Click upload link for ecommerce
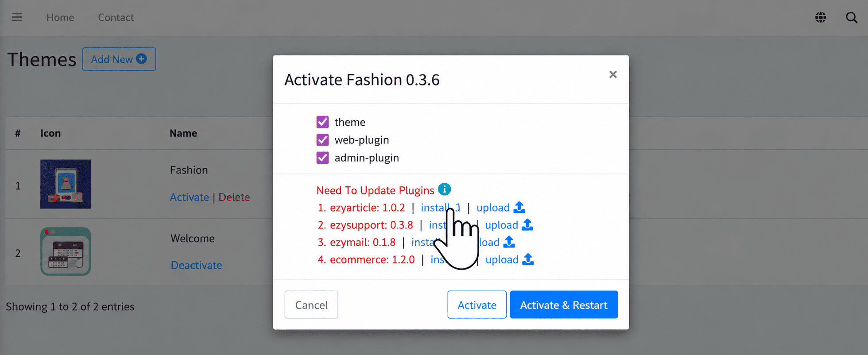 coord(502,259)
